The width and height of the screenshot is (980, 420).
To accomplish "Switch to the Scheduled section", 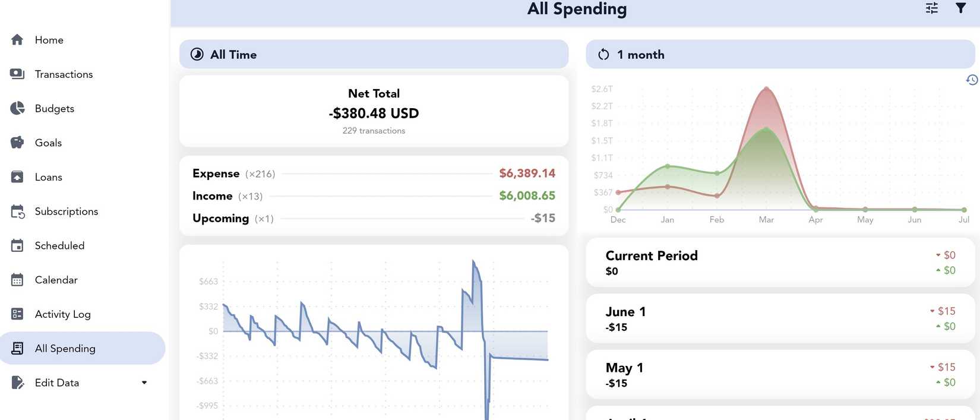I will click(59, 245).
